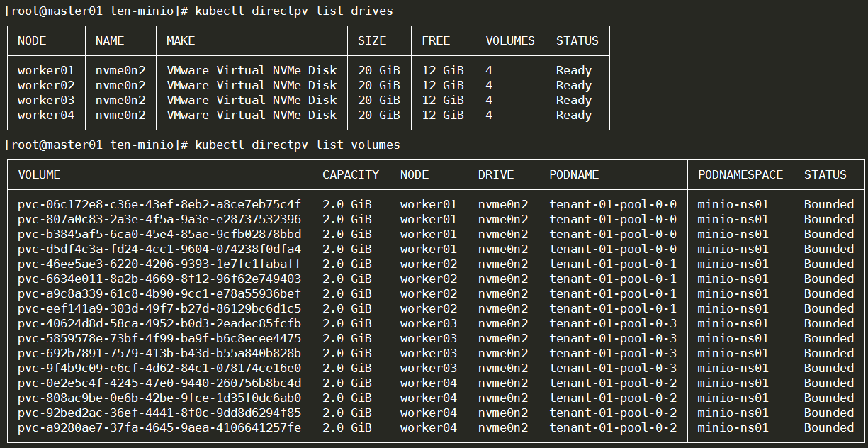Click volume name pvc-40624d8d-58ca-4952-b0d3-2eadec85fcfb
868x448 pixels.
pos(159,323)
